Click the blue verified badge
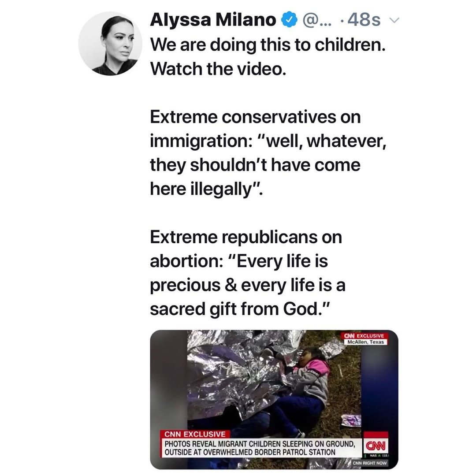Viewport: 476px width, 476px height. click(289, 20)
